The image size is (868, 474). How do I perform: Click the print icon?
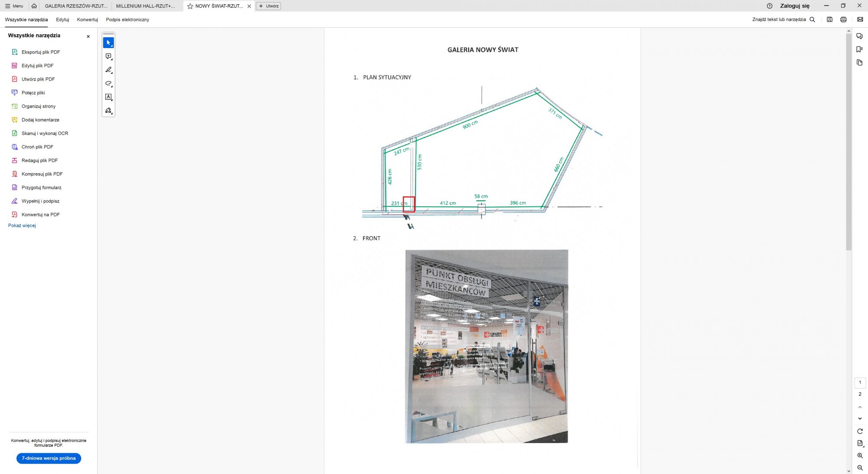[x=843, y=20]
